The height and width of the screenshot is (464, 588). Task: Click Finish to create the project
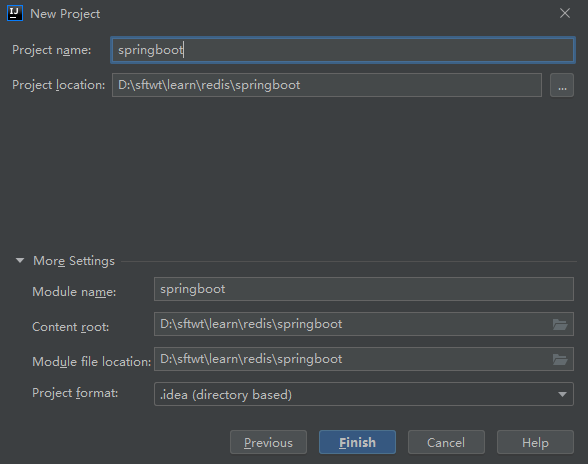(357, 442)
